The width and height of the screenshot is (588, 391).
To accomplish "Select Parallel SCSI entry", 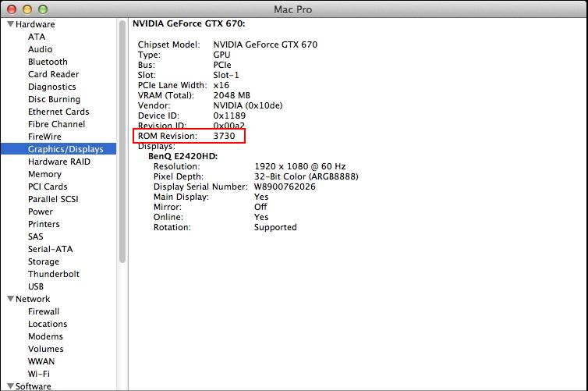I will click(x=53, y=199).
